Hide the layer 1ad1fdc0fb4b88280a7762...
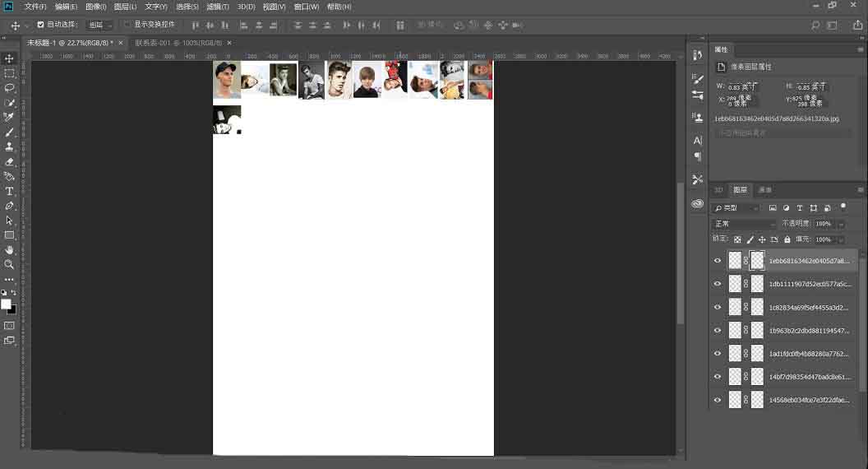This screenshot has width=868, height=469. coord(718,354)
